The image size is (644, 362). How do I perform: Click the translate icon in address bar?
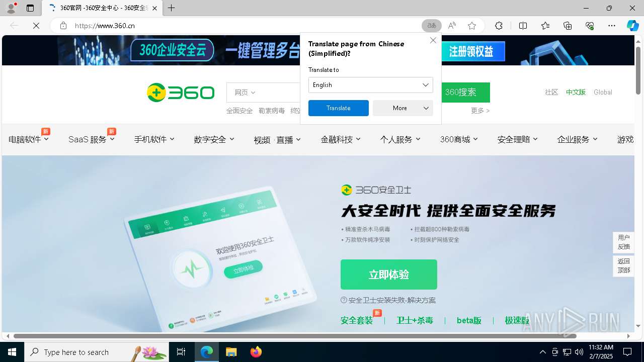click(432, 26)
